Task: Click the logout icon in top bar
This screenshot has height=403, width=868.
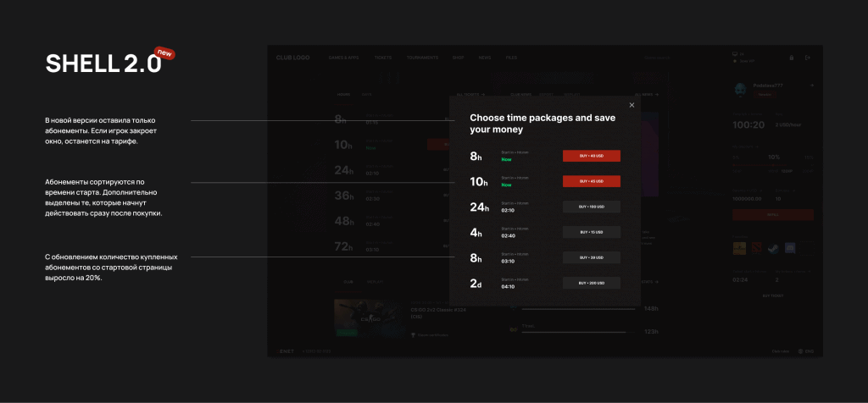Action: tap(808, 58)
